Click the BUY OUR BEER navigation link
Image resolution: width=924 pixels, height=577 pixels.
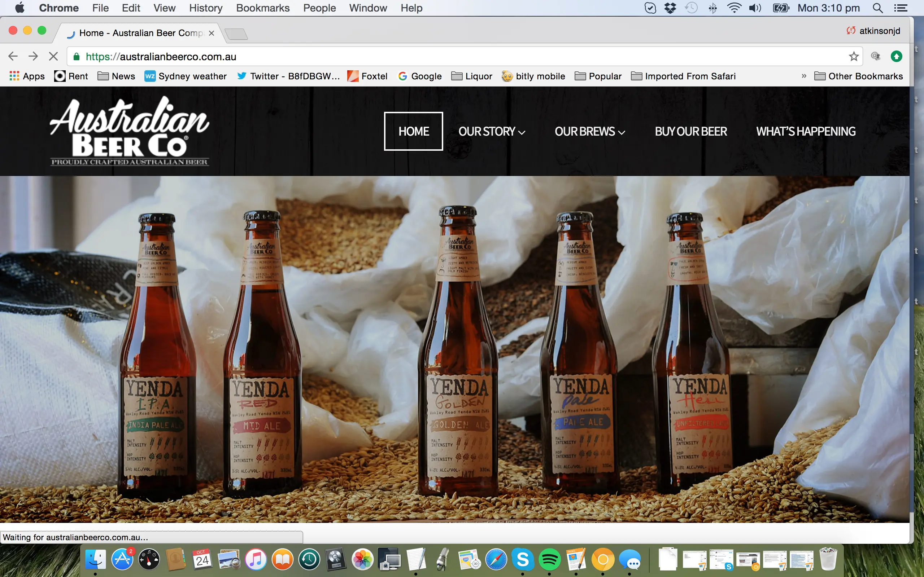pos(691,131)
